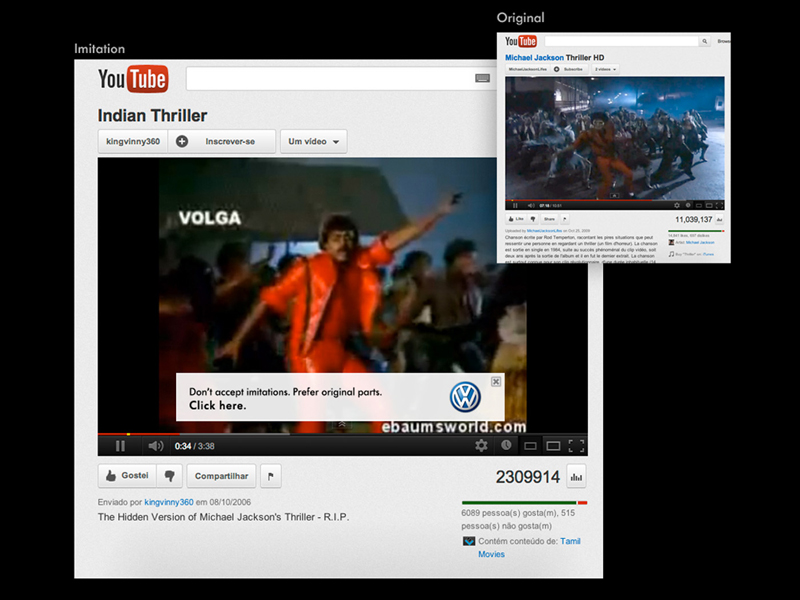Click the search magnifier in Original window

point(705,41)
